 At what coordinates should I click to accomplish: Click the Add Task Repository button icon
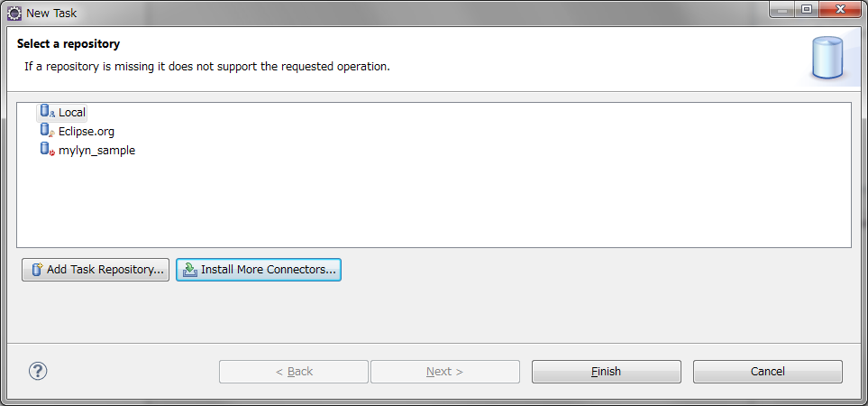pos(37,270)
